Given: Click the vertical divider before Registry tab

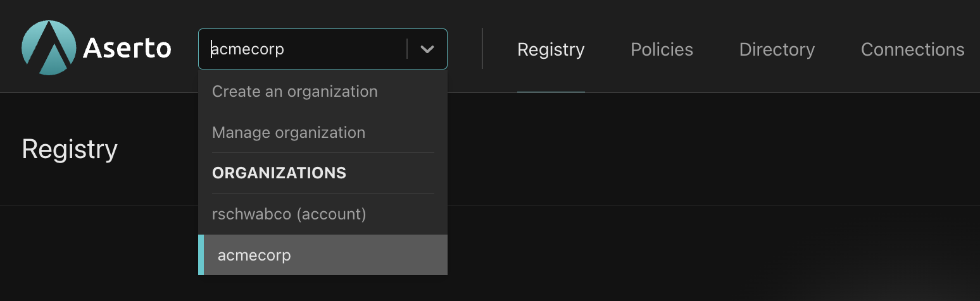Looking at the screenshot, I should [482, 49].
